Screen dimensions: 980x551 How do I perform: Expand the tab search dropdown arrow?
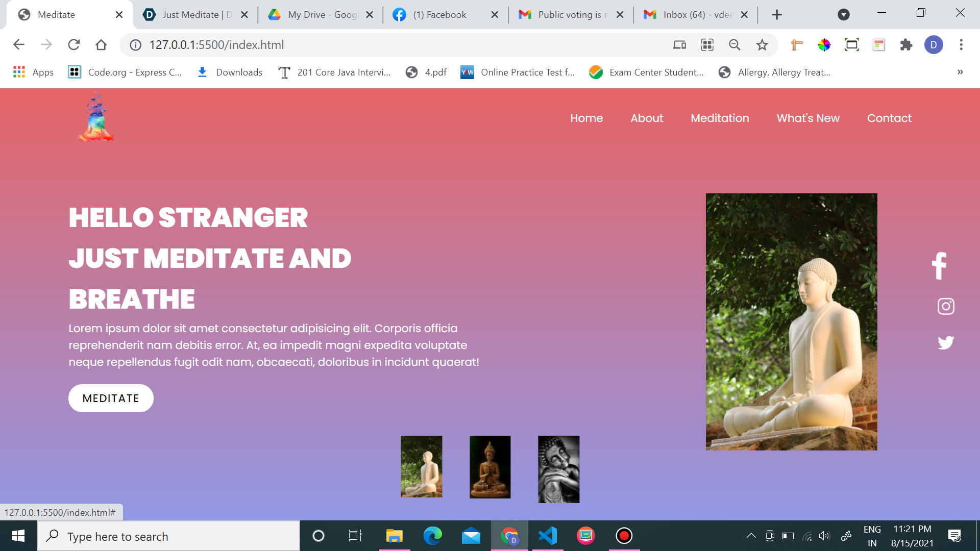(x=843, y=15)
